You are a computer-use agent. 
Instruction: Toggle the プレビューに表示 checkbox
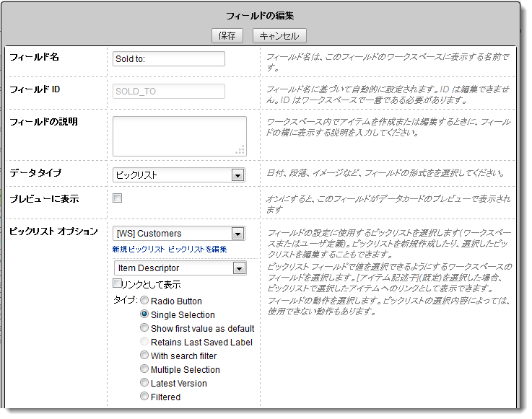click(x=118, y=198)
